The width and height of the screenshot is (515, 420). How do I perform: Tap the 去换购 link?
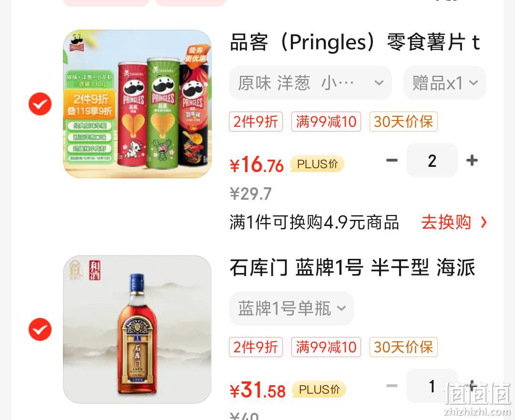coord(446,222)
